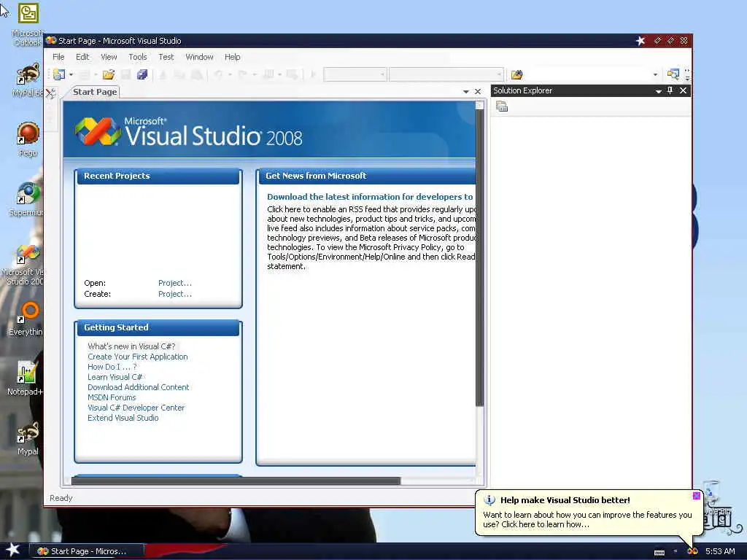Screen dimensions: 747x560
Task: Click inside the Find text input box
Action: click(x=587, y=75)
